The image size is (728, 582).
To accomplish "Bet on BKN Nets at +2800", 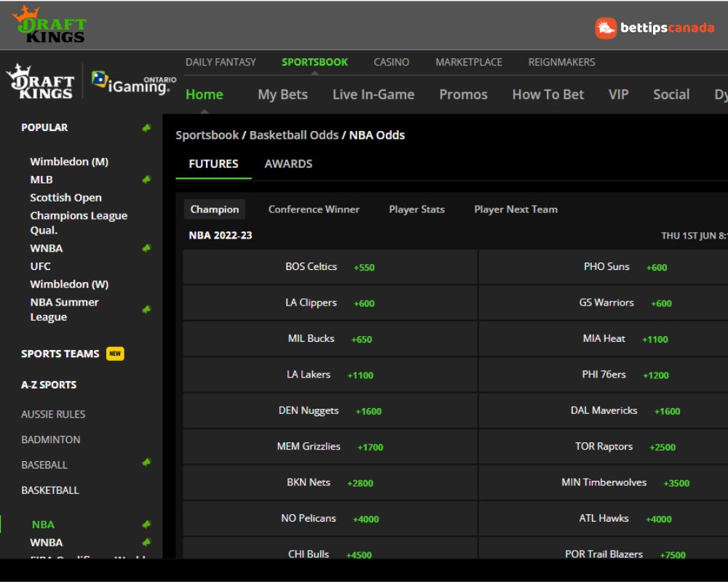I will [x=330, y=482].
